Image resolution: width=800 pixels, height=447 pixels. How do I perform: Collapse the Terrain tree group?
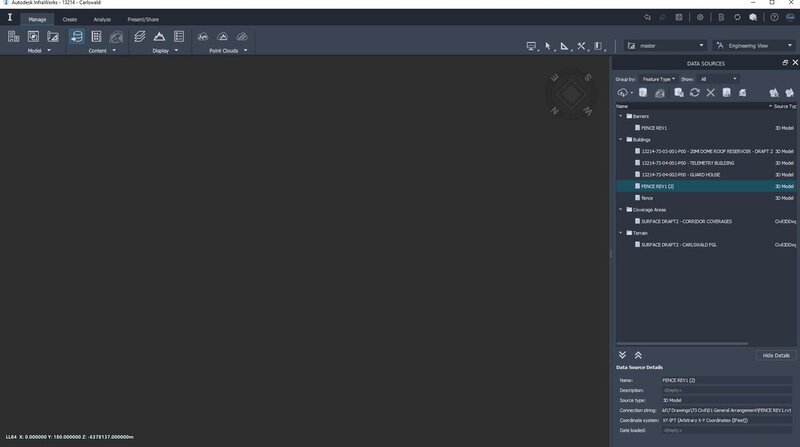[x=621, y=233]
